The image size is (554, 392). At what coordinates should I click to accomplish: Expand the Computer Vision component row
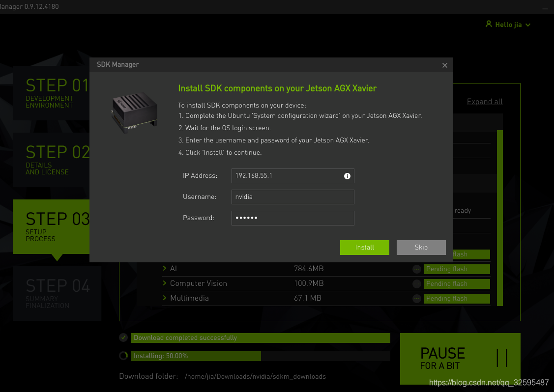point(164,283)
